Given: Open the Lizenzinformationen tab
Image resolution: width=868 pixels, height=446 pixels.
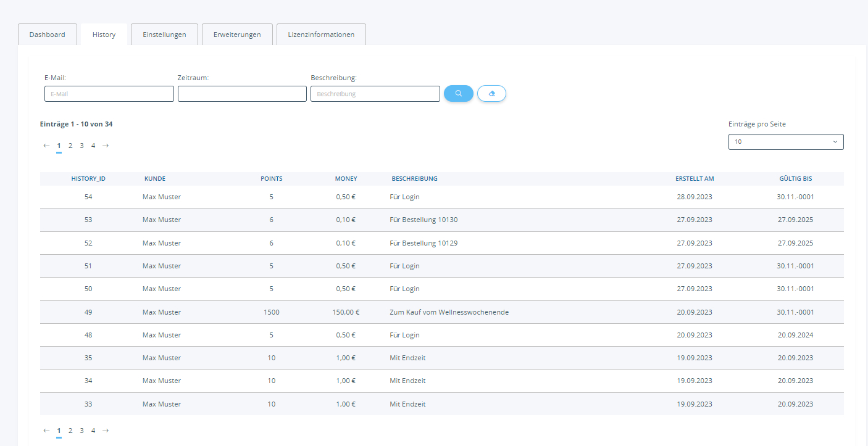Looking at the screenshot, I should pyautogui.click(x=321, y=35).
